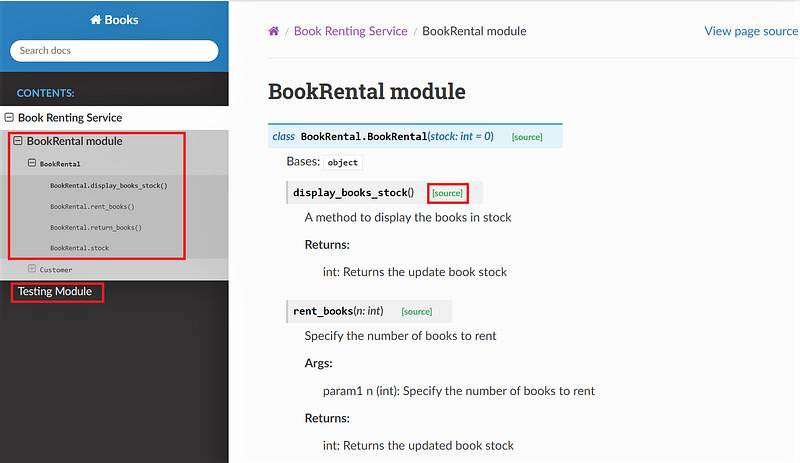
Task: Click the CONTENTS: sidebar caption
Action: [x=45, y=93]
